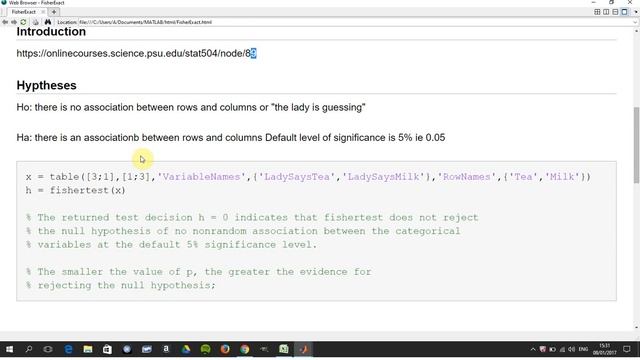
Task: Switch to MATLAB taskbar icon
Action: [x=303, y=349]
